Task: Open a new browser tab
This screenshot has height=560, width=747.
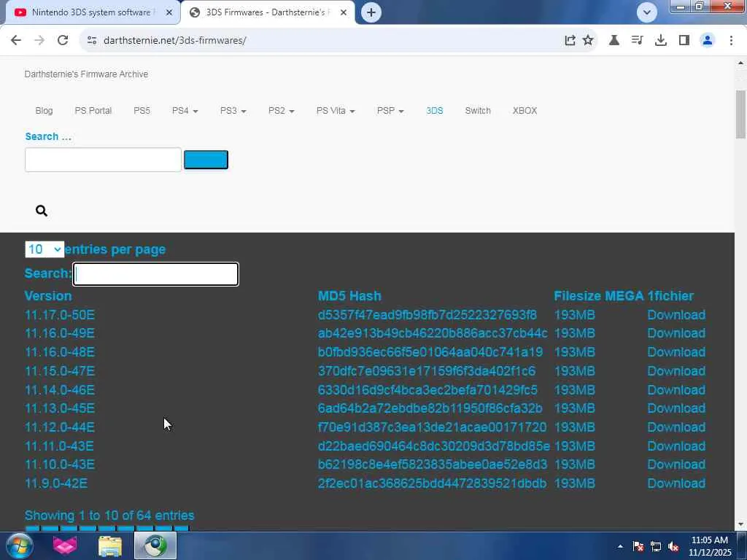Action: (x=371, y=12)
